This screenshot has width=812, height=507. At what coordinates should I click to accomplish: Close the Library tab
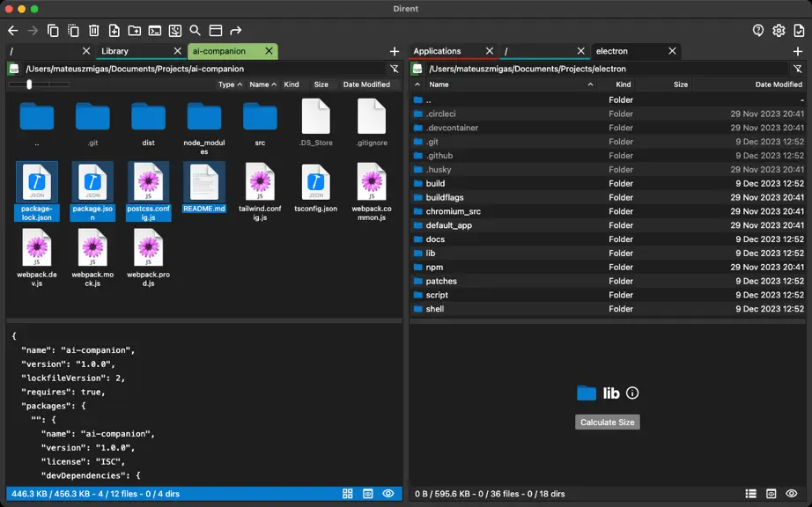(x=178, y=51)
